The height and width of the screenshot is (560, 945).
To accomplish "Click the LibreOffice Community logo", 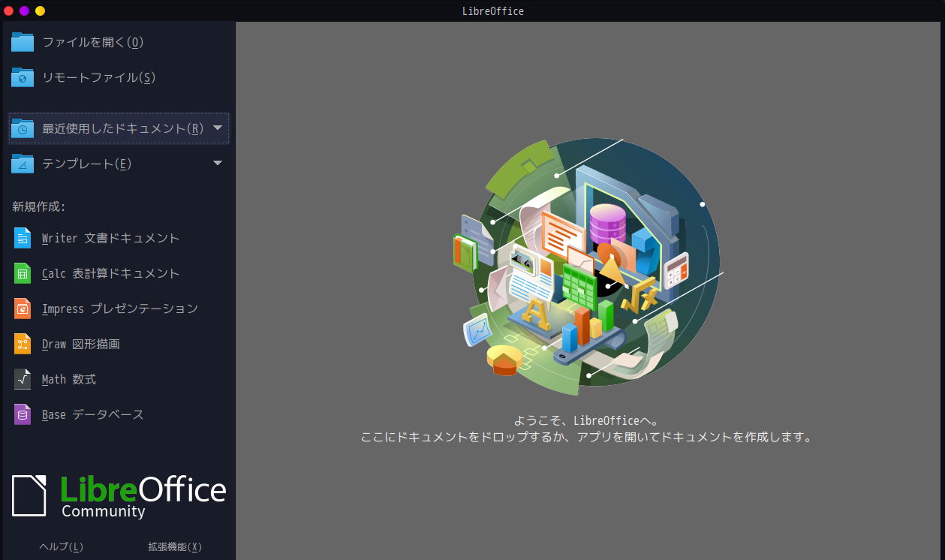I will click(119, 496).
